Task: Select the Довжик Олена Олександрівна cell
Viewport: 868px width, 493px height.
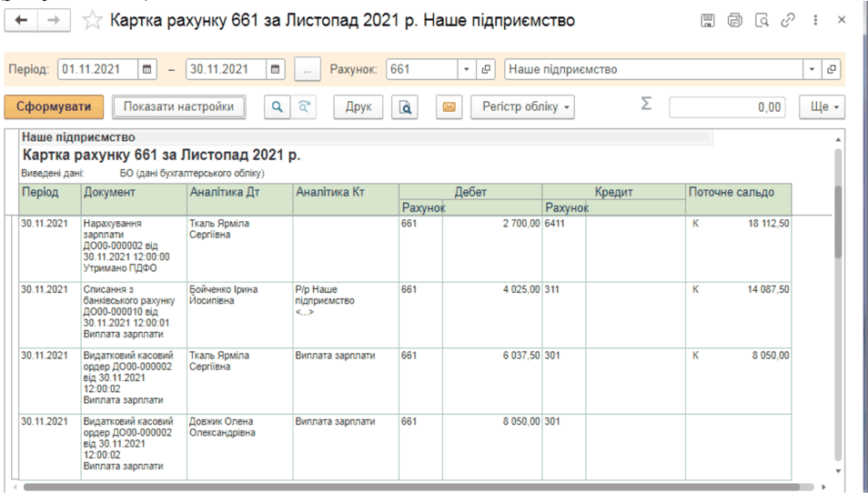Action: 239,446
